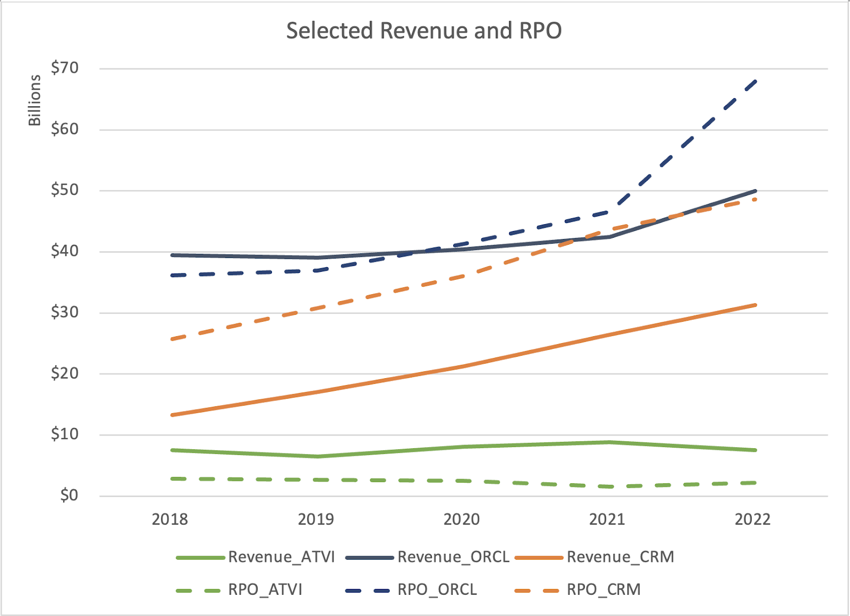
Task: Click the dashed green RPO_ATVI line's 2018 start point
Action: pyautogui.click(x=172, y=478)
